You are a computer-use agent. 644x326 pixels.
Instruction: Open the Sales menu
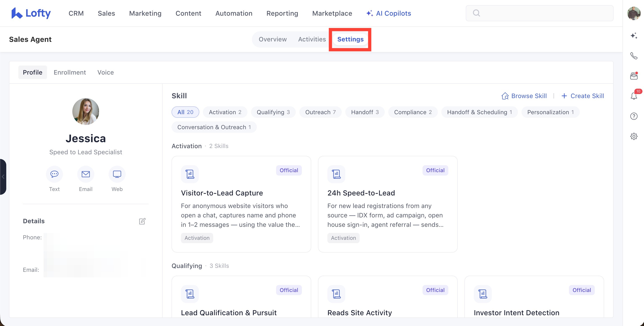[x=106, y=13]
